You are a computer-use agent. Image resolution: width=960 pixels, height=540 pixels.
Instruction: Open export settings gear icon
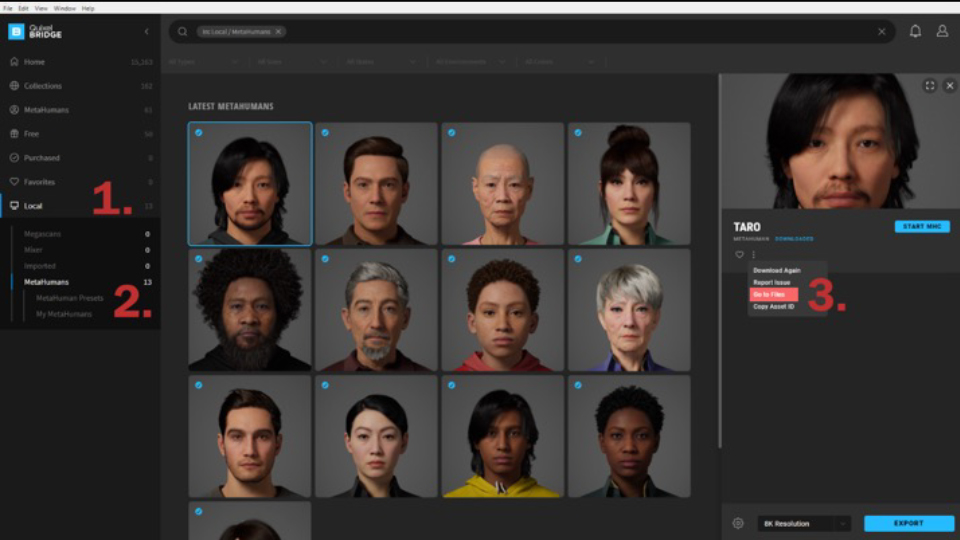(x=738, y=523)
